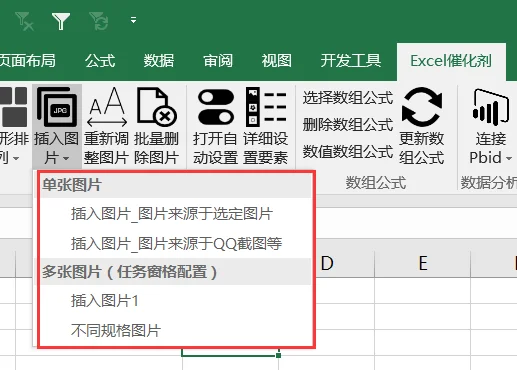Open the 数据 ribbon tab
Image resolution: width=517 pixels, height=370 pixels.
point(159,61)
